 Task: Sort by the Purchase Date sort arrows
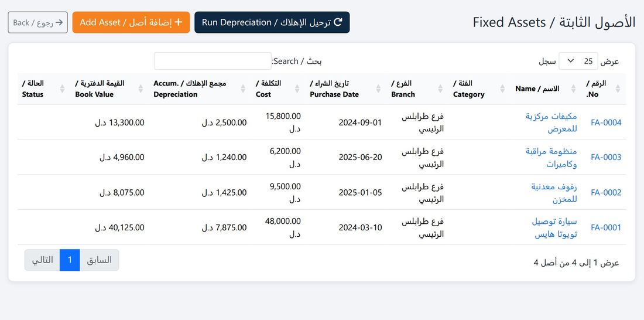[379, 89]
